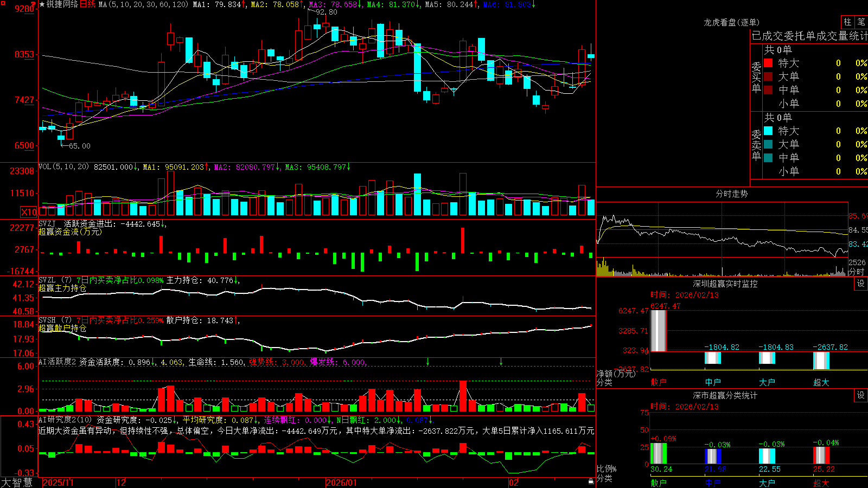Click the 92.80 high price marker
868x488 pixels.
pos(327,12)
